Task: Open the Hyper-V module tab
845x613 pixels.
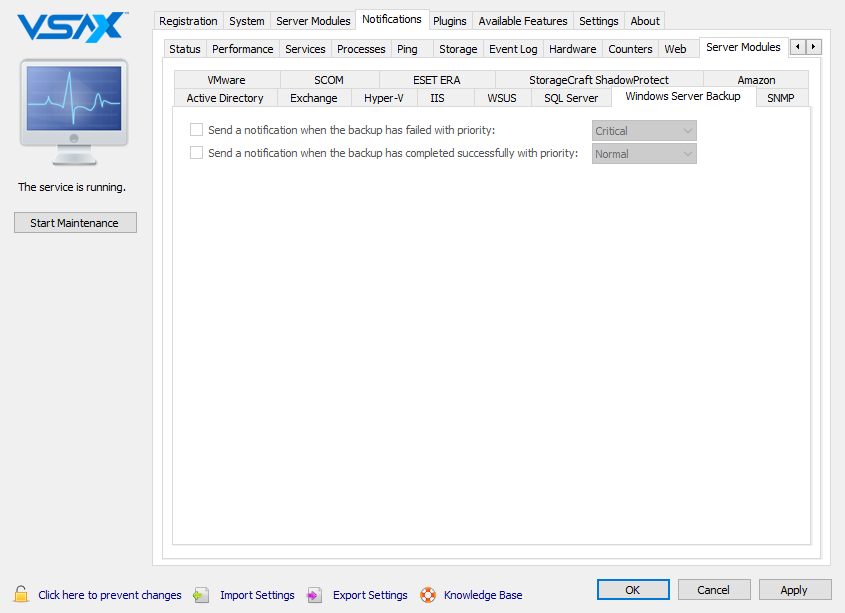Action: 383,98
